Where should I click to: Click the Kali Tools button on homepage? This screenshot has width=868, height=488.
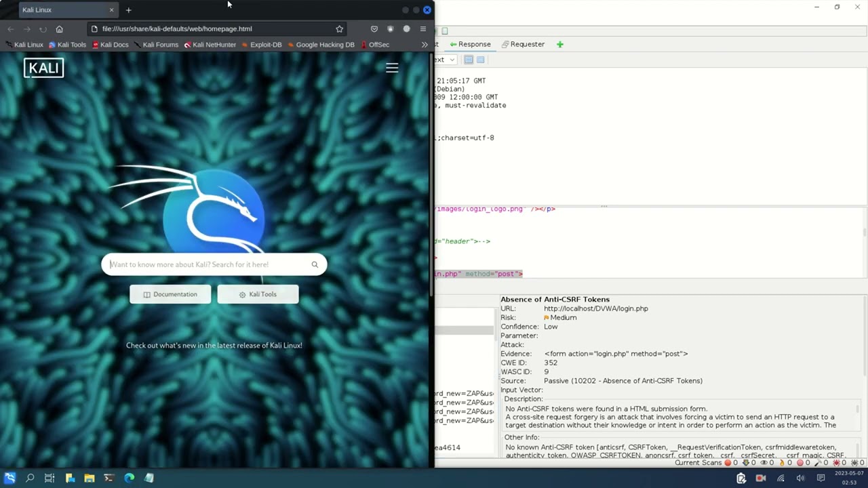[258, 294]
